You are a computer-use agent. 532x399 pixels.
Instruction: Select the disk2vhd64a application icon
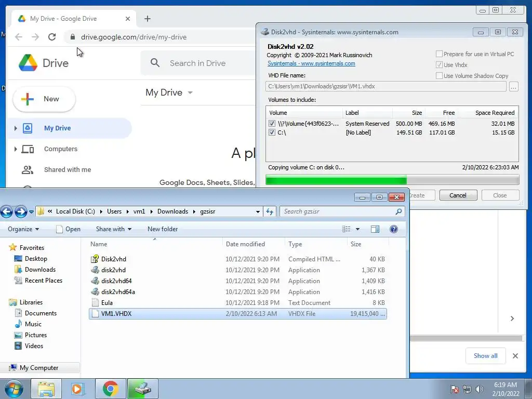click(95, 292)
